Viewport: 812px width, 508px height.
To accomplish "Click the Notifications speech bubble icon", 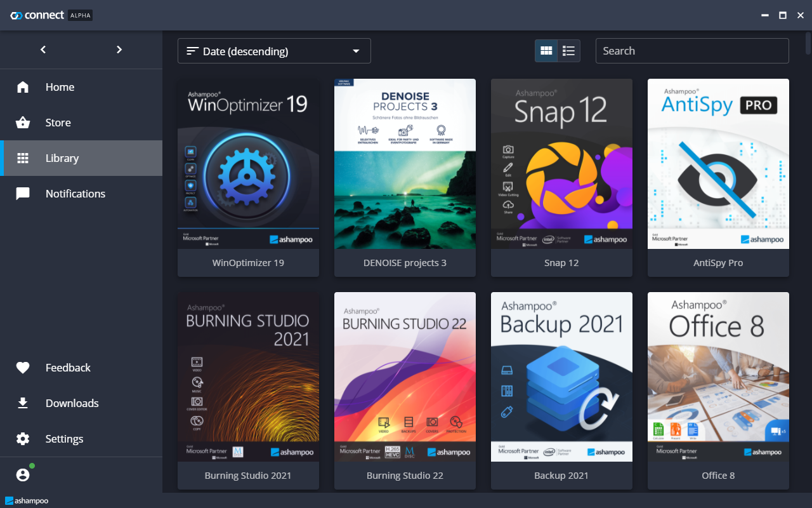I will [x=23, y=194].
